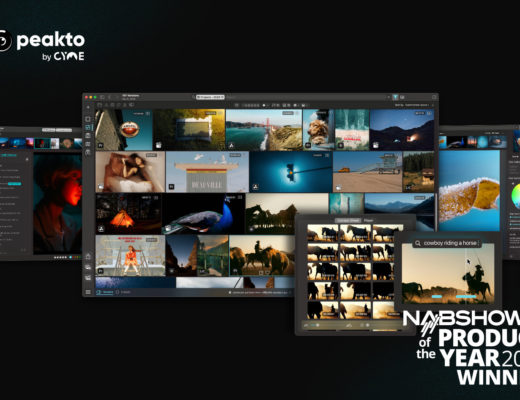
Task: Toggle the right panel icon in main window title bar
Action: 434,97
